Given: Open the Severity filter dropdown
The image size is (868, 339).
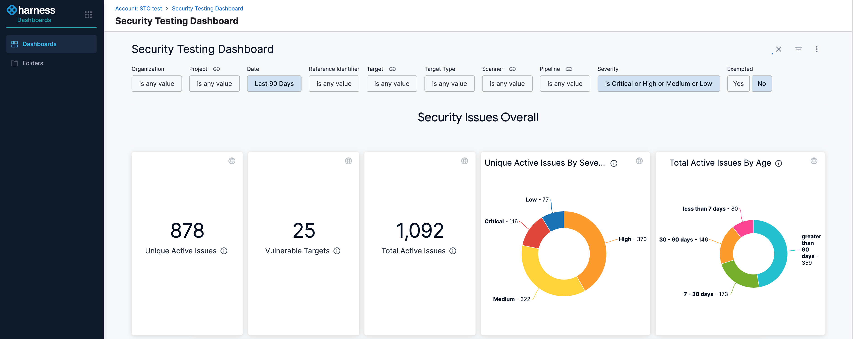Looking at the screenshot, I should pos(658,84).
